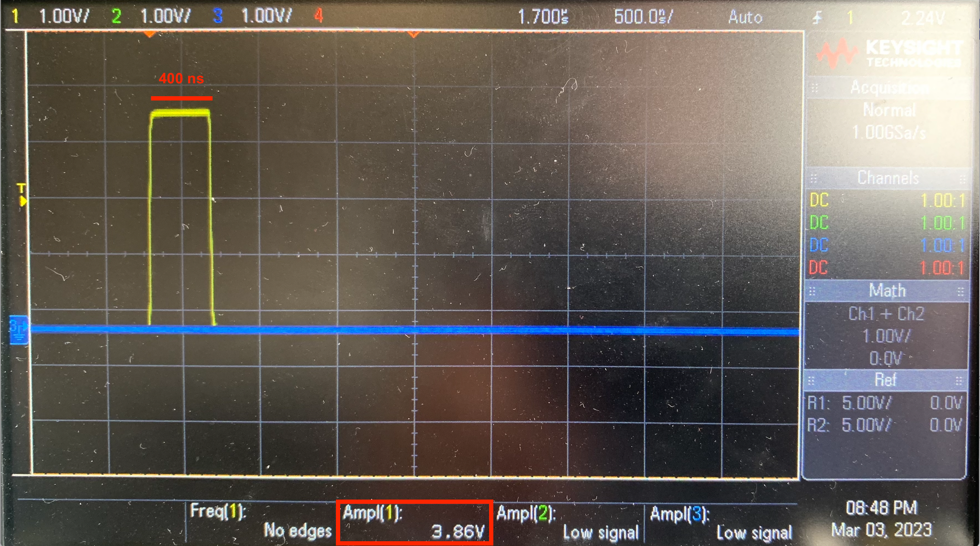Click the yellow trigger level T marker

click(22, 195)
